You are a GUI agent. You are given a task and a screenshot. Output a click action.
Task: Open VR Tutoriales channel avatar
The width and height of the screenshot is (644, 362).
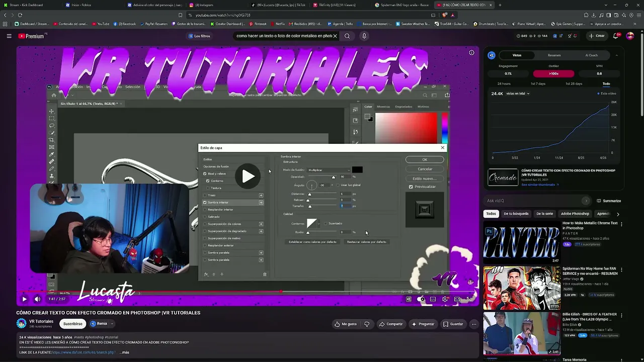pyautogui.click(x=22, y=324)
